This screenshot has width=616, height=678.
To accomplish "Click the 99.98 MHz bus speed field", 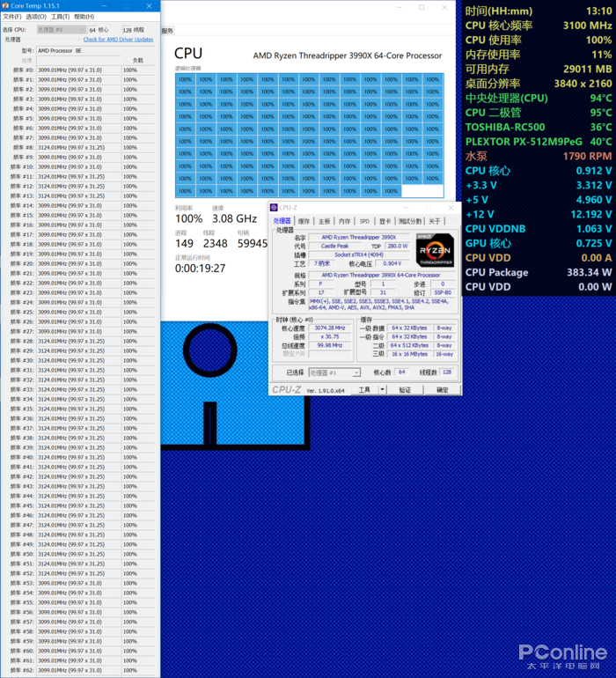I will pyautogui.click(x=330, y=345).
